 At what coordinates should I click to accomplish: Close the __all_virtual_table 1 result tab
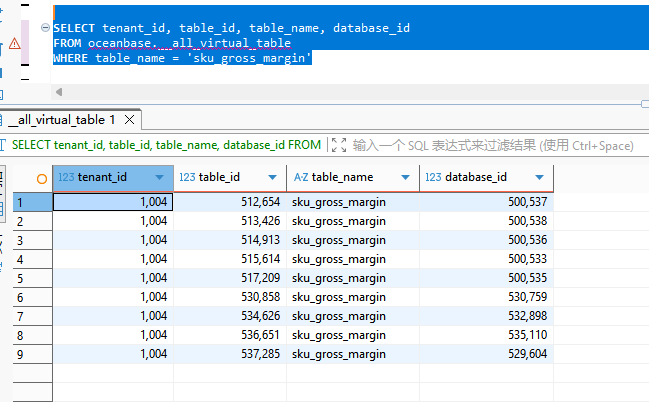pos(128,120)
